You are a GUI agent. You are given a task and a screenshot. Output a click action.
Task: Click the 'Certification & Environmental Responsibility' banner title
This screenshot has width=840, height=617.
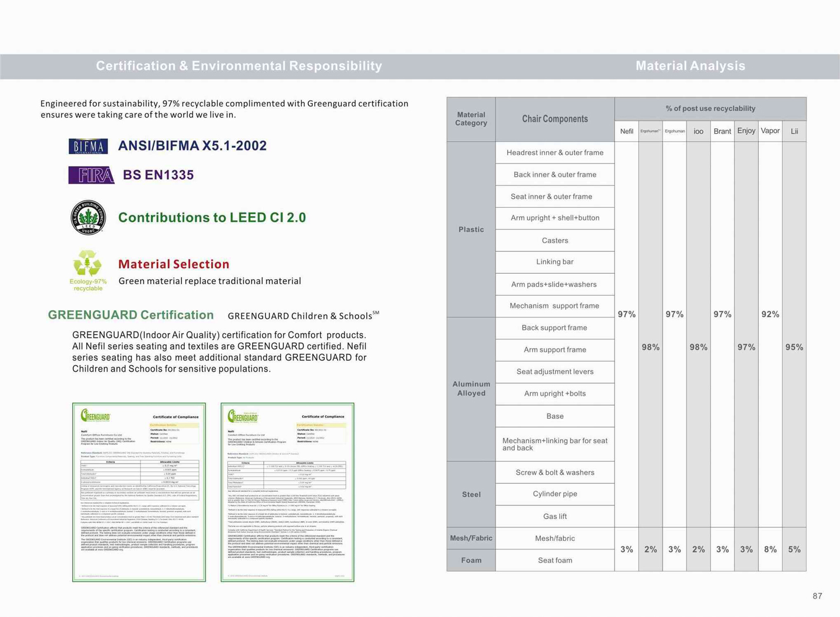239,66
